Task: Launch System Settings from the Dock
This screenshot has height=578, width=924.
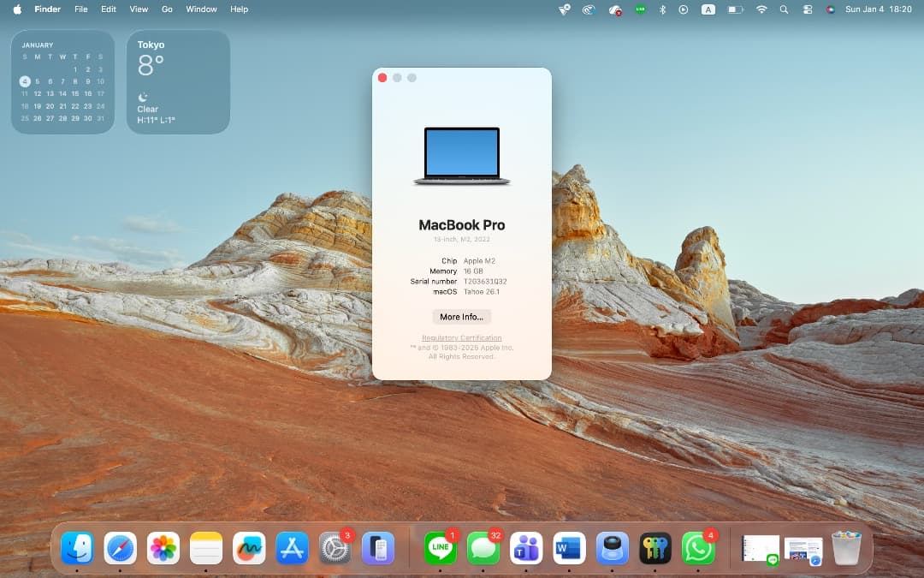Action: pos(335,548)
